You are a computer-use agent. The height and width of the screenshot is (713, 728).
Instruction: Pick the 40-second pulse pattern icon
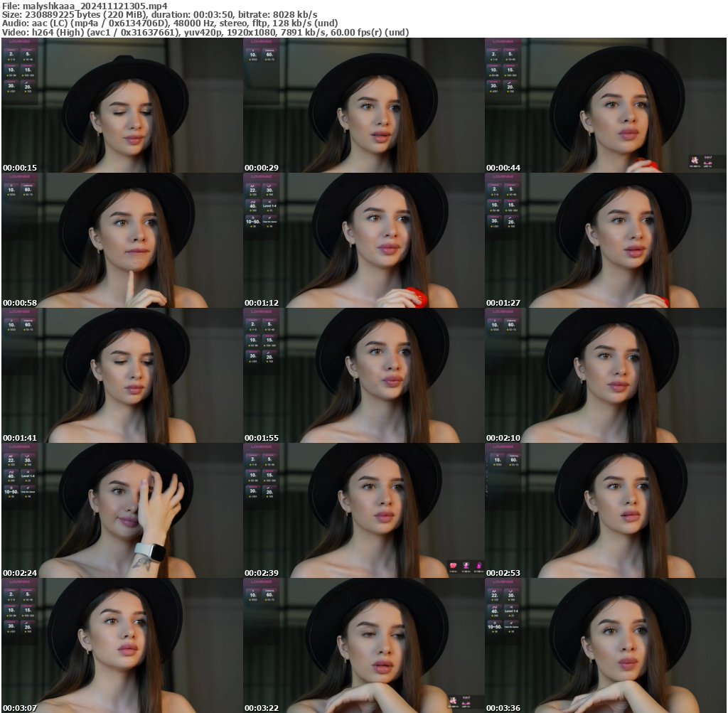coord(253,205)
